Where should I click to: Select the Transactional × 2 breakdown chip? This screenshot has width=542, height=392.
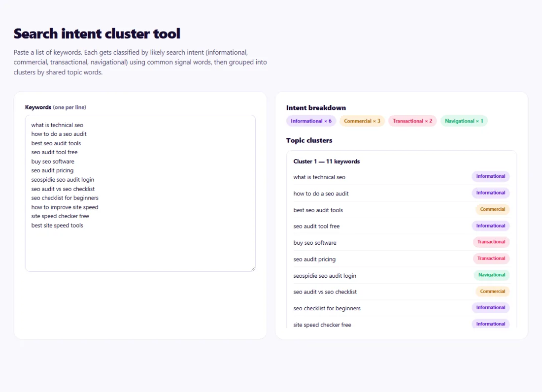pyautogui.click(x=412, y=121)
